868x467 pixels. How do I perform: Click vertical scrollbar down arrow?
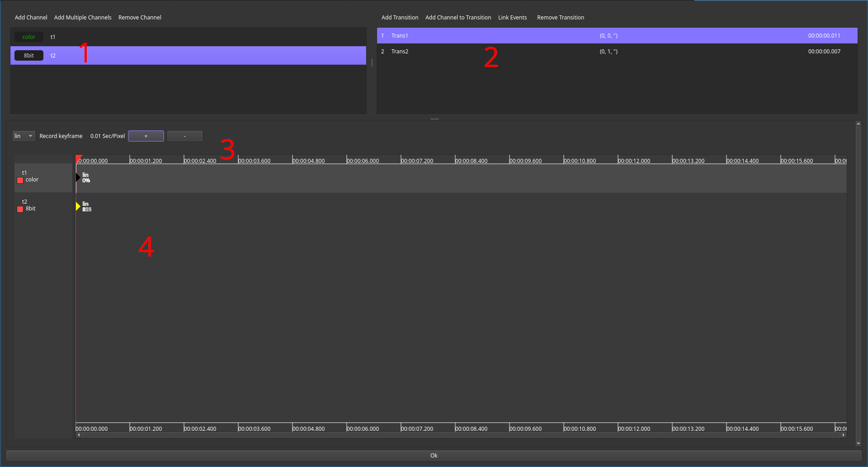coord(859,443)
